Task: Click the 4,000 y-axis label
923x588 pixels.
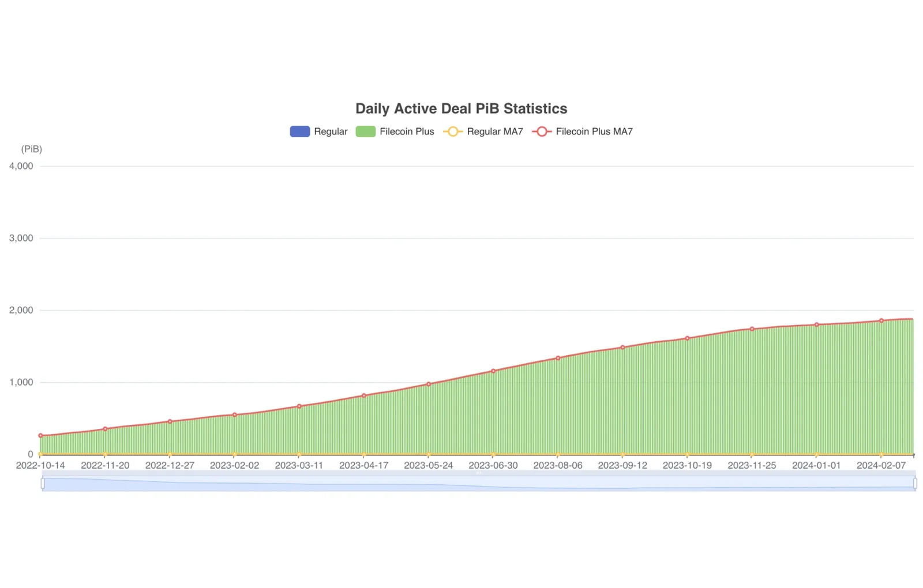Action: (x=21, y=166)
